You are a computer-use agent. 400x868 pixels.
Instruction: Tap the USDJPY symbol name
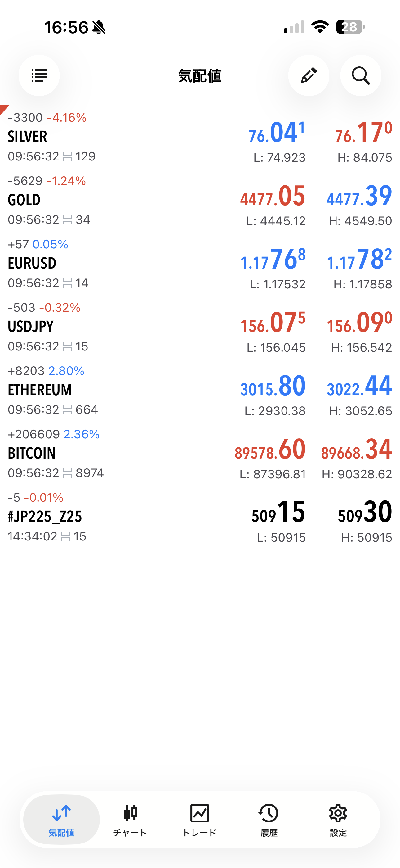click(31, 327)
